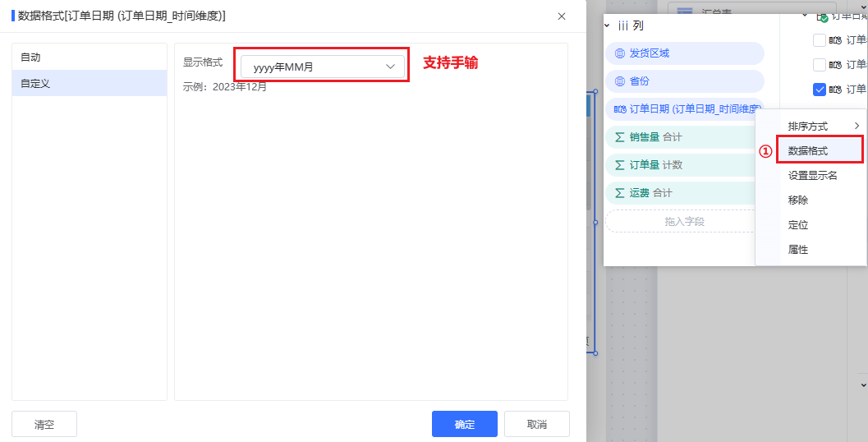Viewport: 868px width, 442px height.
Task: Collapse the 列 section chevron
Action: pyautogui.click(x=607, y=25)
